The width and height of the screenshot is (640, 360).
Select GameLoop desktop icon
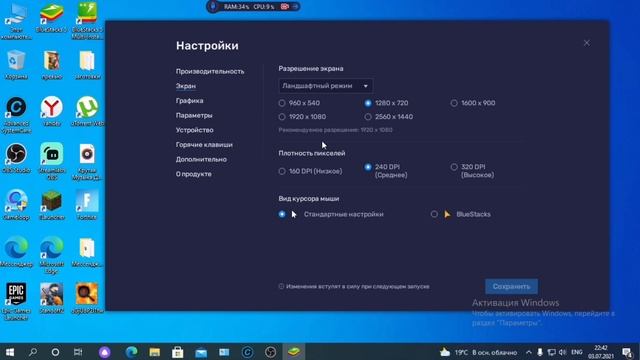(16, 205)
